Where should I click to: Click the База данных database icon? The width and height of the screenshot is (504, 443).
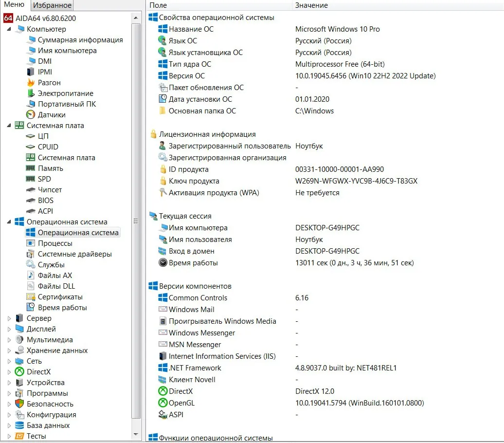(x=19, y=425)
